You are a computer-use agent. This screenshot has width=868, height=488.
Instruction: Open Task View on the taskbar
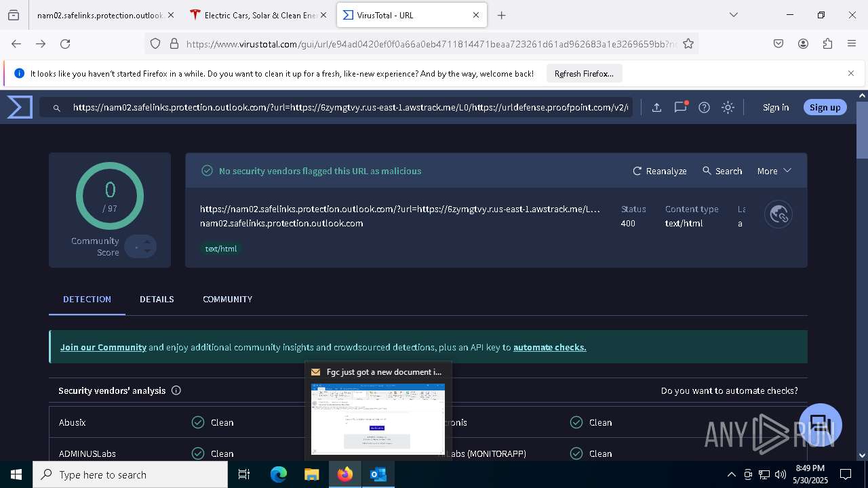point(244,474)
